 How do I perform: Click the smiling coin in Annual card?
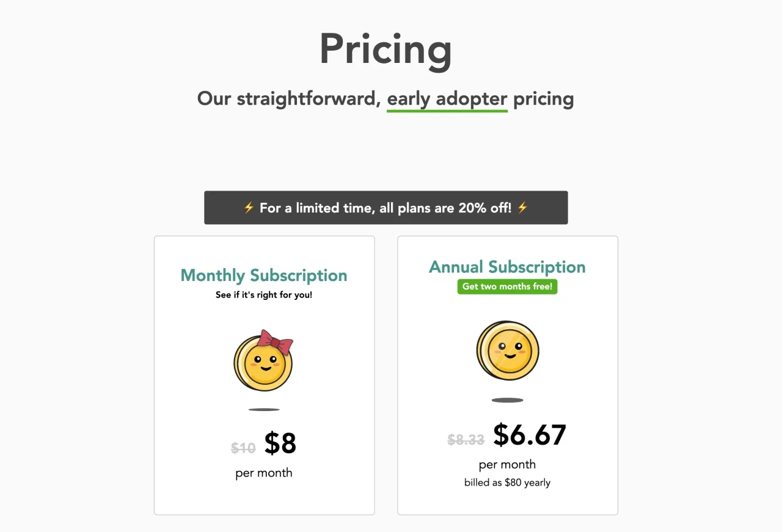(x=508, y=351)
